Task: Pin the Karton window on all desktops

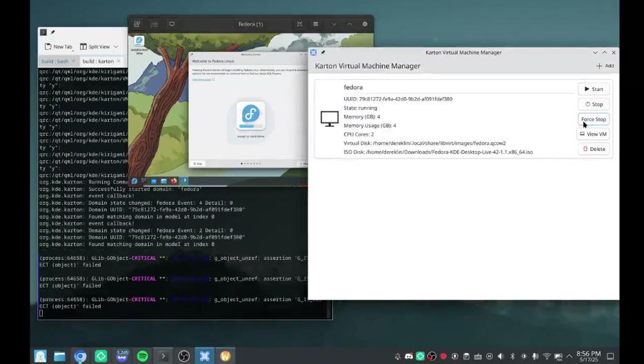Action: pyautogui.click(x=323, y=52)
